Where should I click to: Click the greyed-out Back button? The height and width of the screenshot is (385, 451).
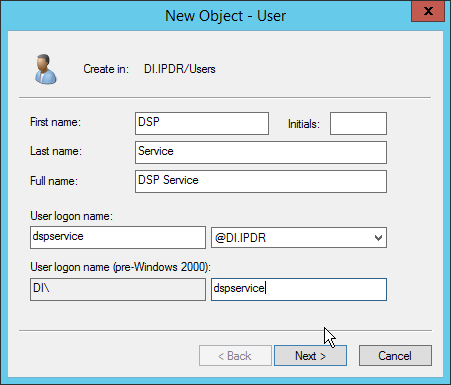click(x=235, y=356)
